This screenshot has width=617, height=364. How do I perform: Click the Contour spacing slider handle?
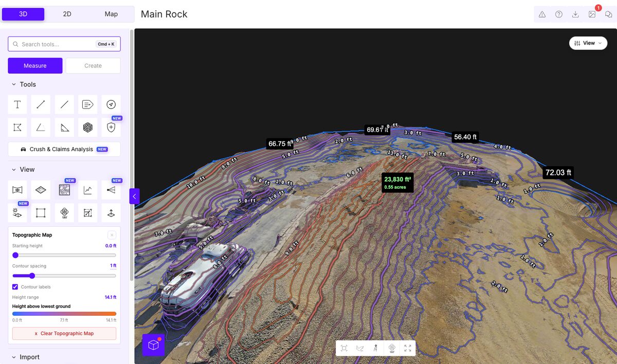[x=31, y=276]
